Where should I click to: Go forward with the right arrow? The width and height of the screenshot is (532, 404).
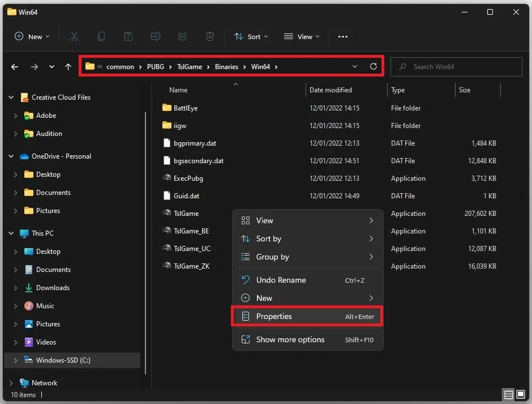(x=35, y=67)
